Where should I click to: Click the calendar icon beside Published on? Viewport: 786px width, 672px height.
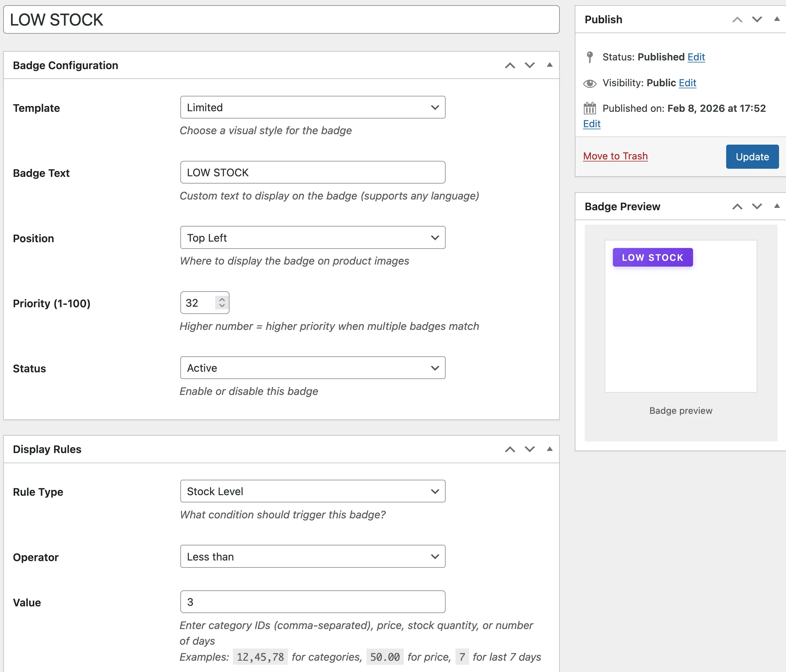click(x=590, y=108)
